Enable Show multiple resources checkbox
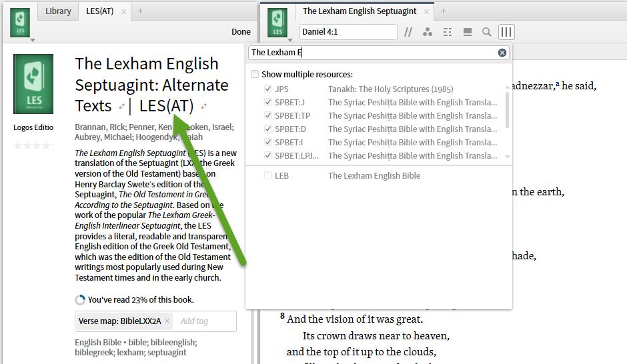The image size is (627, 364). pos(255,74)
